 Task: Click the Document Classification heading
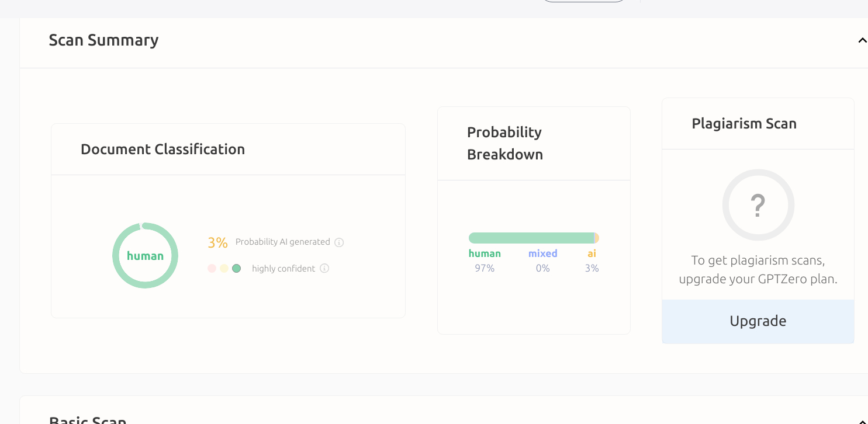[x=162, y=150]
